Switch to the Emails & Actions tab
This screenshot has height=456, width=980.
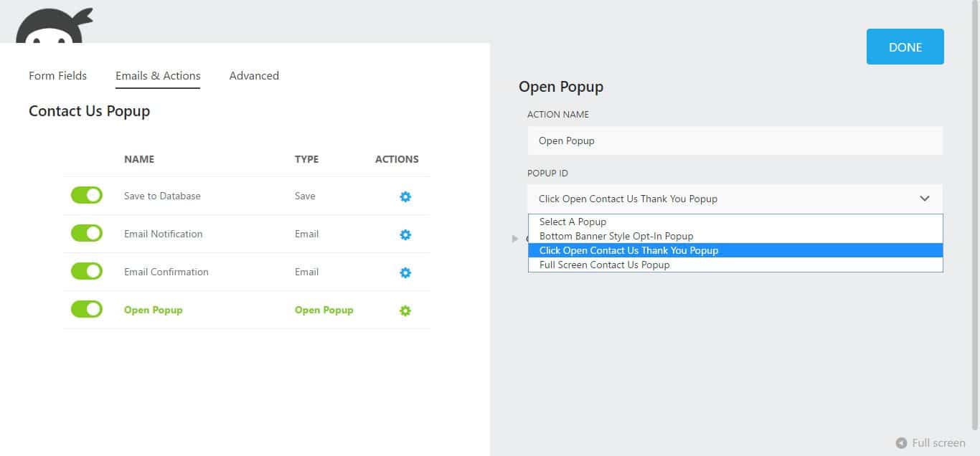(157, 75)
